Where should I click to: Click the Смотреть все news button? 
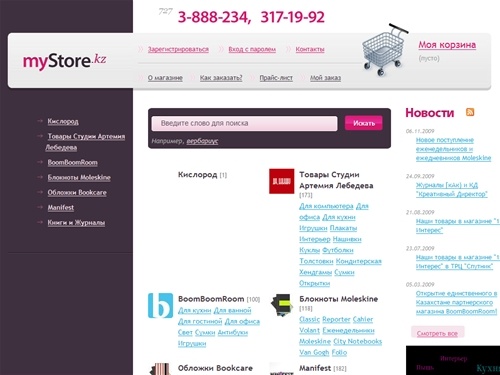click(437, 333)
